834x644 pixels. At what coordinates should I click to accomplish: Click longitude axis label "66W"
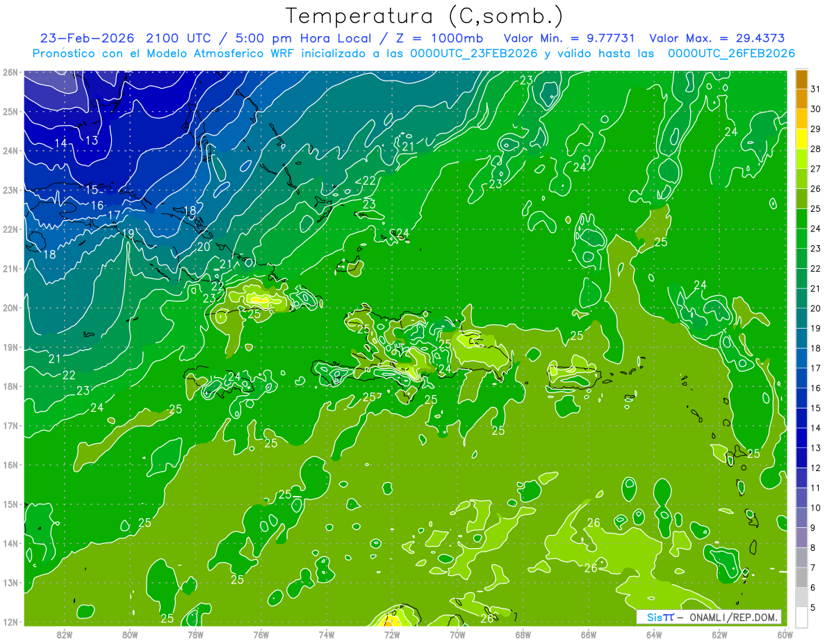pos(588,634)
